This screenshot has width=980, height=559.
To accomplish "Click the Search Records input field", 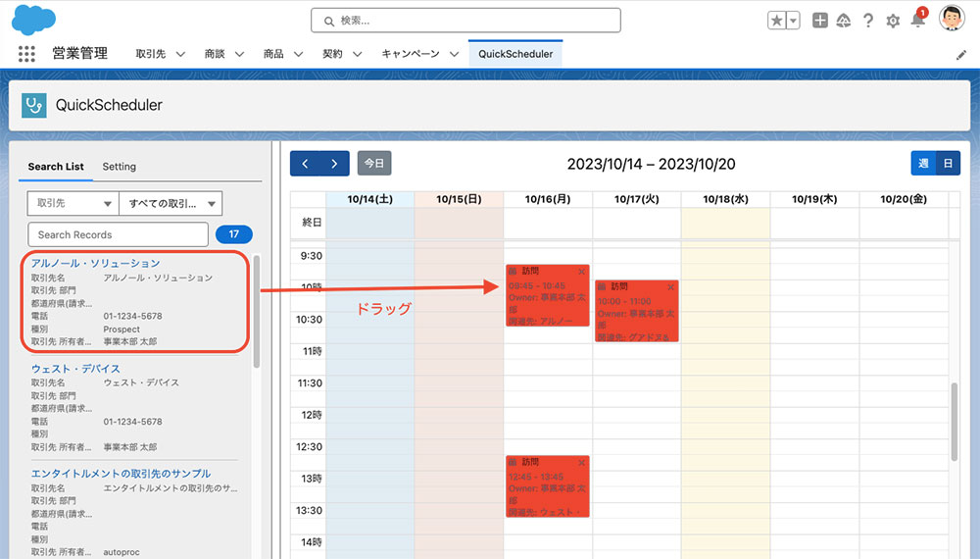I will tap(119, 234).
